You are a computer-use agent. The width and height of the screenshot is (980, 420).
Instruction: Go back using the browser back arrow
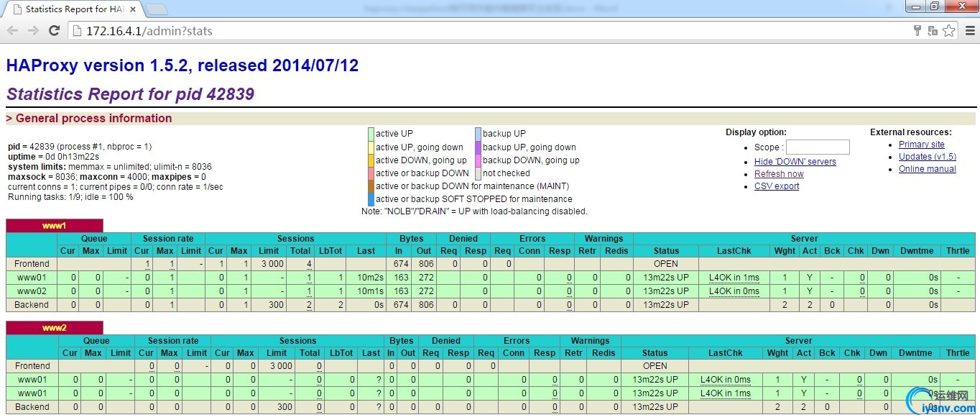(x=13, y=30)
